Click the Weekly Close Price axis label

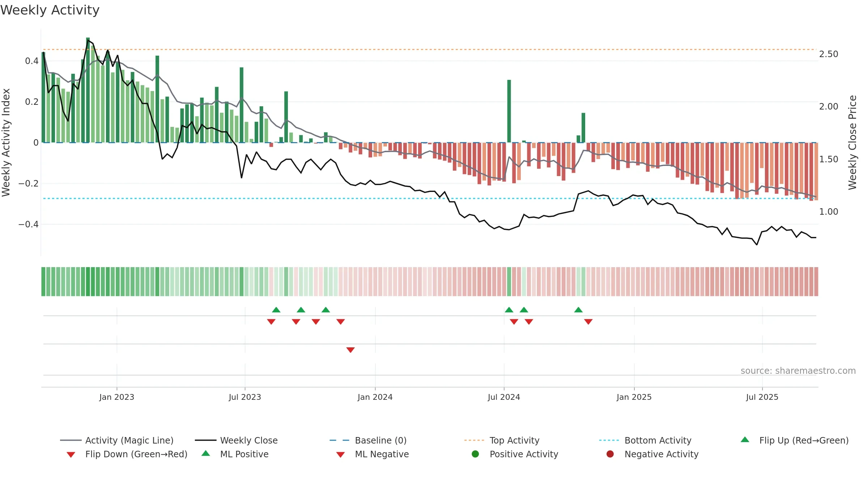coord(852,142)
